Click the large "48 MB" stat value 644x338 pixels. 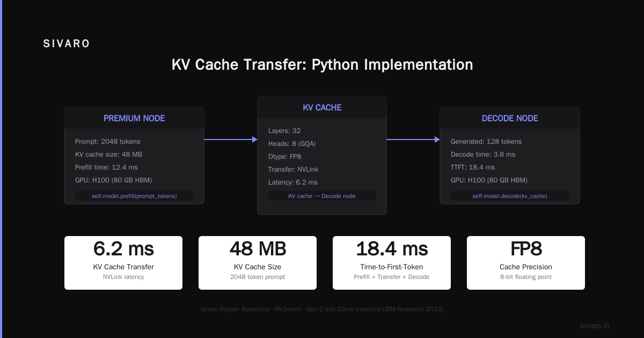click(258, 248)
